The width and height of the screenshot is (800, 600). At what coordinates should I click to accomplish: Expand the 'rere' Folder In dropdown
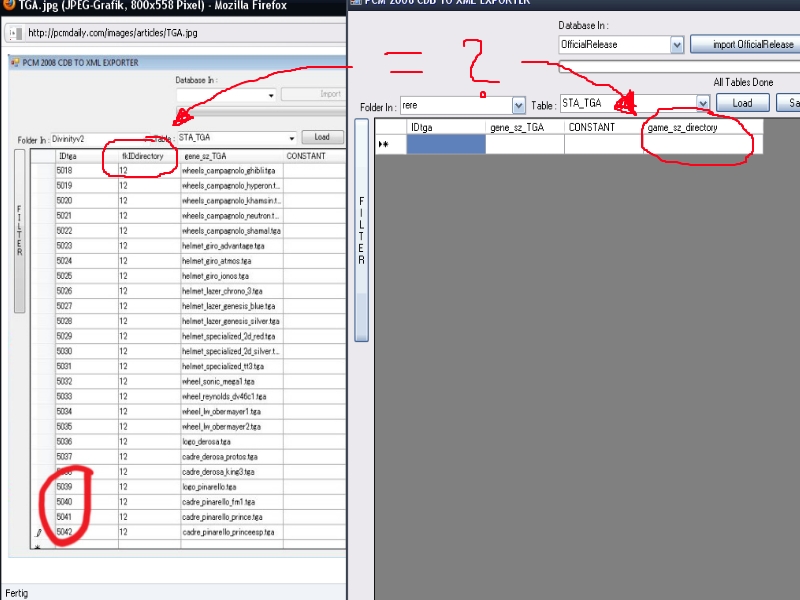(x=518, y=104)
